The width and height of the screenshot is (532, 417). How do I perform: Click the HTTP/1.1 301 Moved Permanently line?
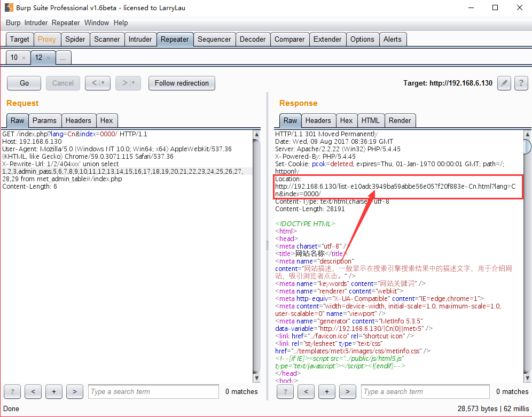(x=326, y=134)
